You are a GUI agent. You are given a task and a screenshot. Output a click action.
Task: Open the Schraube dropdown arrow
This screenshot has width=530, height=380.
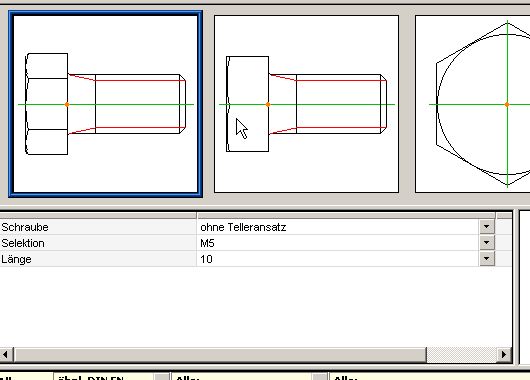coord(487,227)
